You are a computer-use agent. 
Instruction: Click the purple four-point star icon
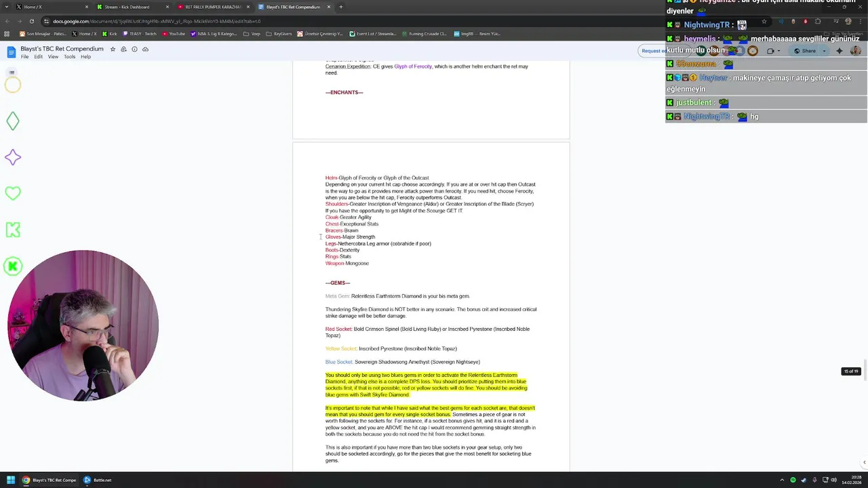13,157
